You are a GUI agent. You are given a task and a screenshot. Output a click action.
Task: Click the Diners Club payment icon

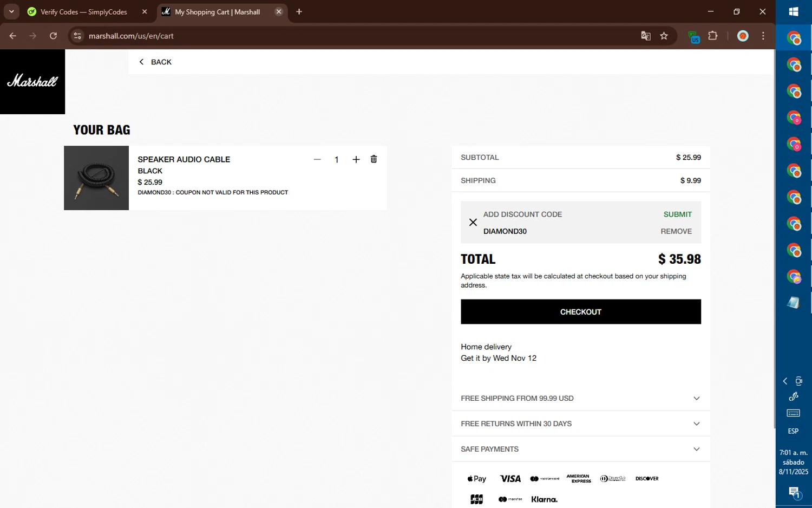coord(613,479)
